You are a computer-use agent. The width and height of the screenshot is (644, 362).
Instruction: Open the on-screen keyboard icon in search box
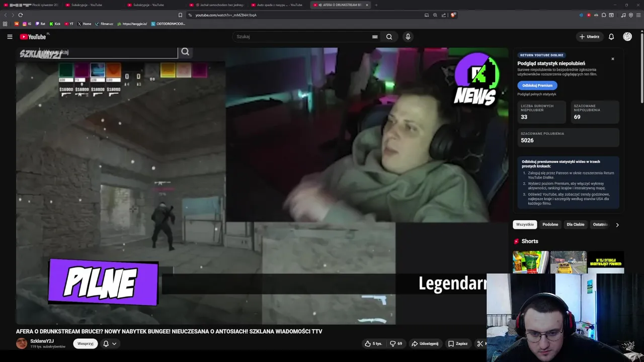375,37
